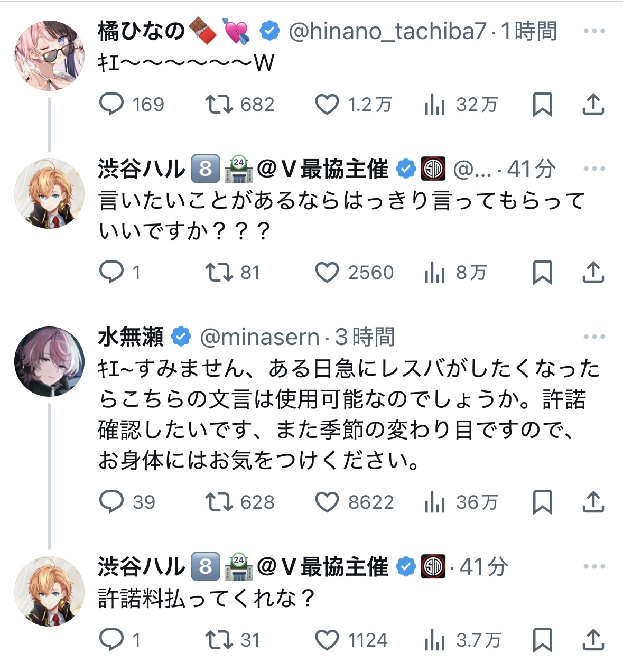The height and width of the screenshot is (672, 623).
Task: Bookmark 水無瀬's tweet
Action: [x=542, y=502]
